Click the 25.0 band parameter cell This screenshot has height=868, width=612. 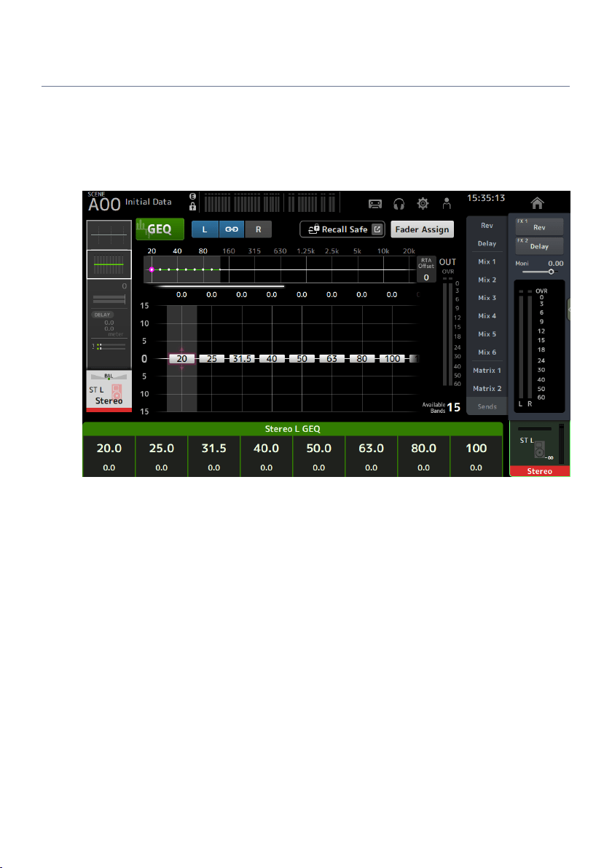tap(162, 456)
